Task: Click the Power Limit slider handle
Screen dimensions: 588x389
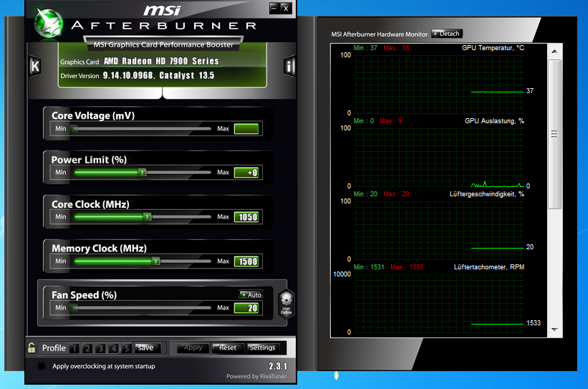Action: (x=143, y=173)
